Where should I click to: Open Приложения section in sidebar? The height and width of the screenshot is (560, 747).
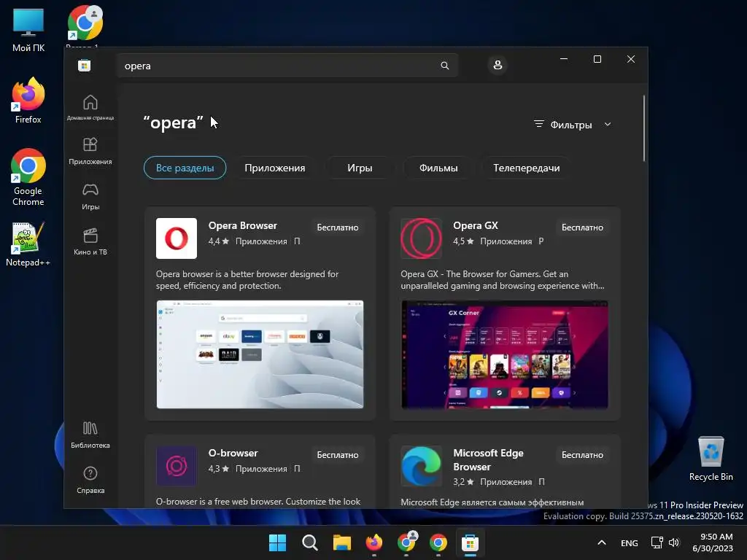(x=90, y=152)
